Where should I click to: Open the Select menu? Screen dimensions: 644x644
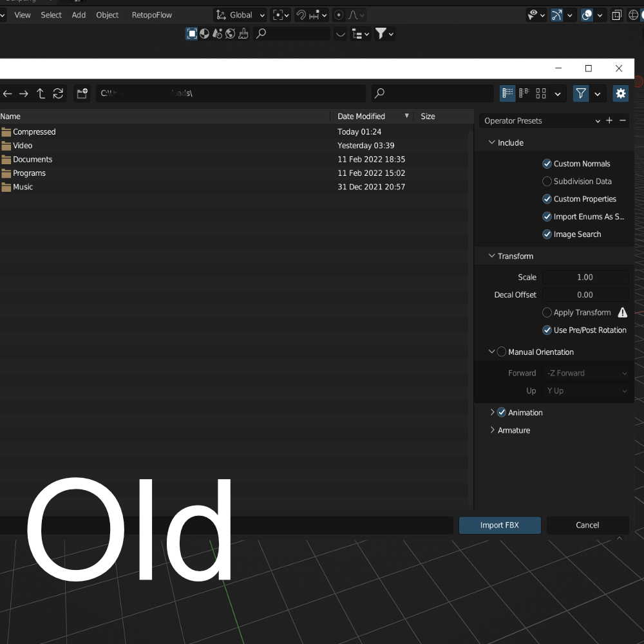point(51,15)
